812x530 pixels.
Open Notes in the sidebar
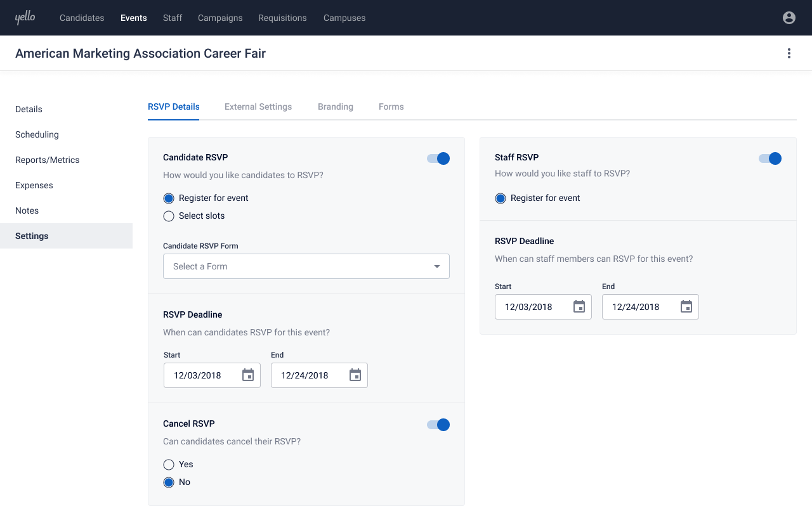tap(66, 210)
